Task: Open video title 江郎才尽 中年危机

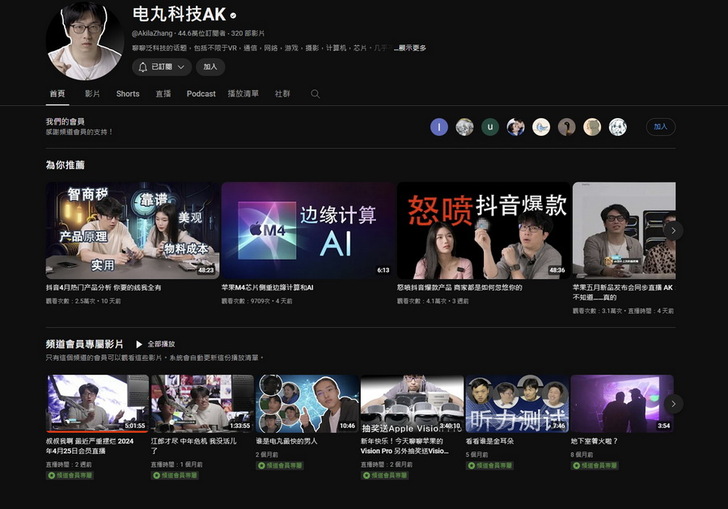Action: [194, 446]
